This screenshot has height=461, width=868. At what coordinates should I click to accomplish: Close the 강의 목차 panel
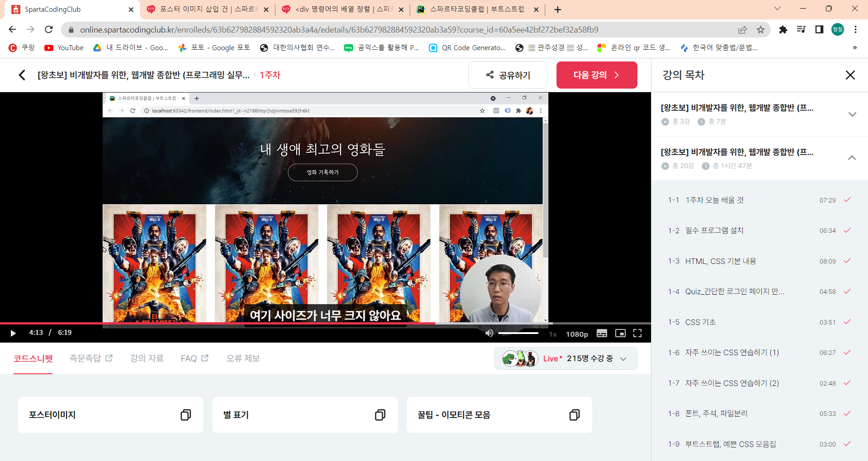coord(850,75)
